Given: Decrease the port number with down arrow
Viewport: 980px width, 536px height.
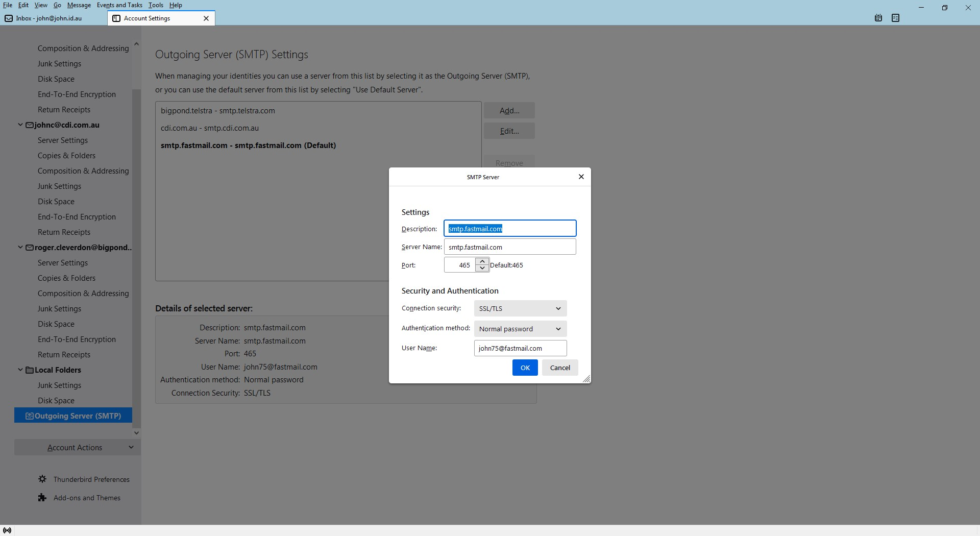Looking at the screenshot, I should 482,268.
